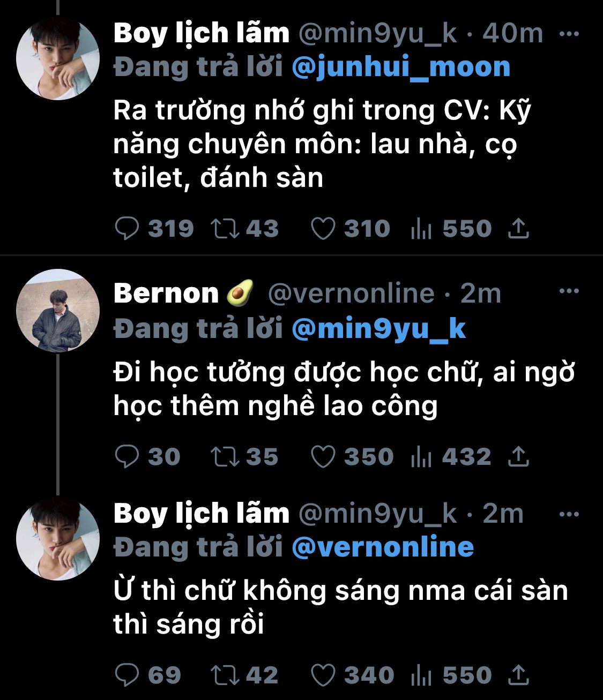Open more options on the last tweet
The height and width of the screenshot is (700, 603).
point(569,514)
